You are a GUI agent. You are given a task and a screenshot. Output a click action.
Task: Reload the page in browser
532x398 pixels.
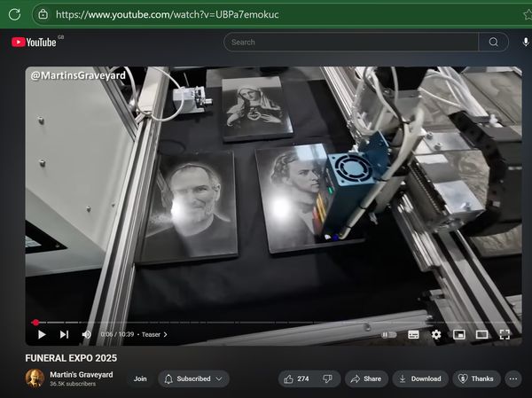click(x=14, y=14)
